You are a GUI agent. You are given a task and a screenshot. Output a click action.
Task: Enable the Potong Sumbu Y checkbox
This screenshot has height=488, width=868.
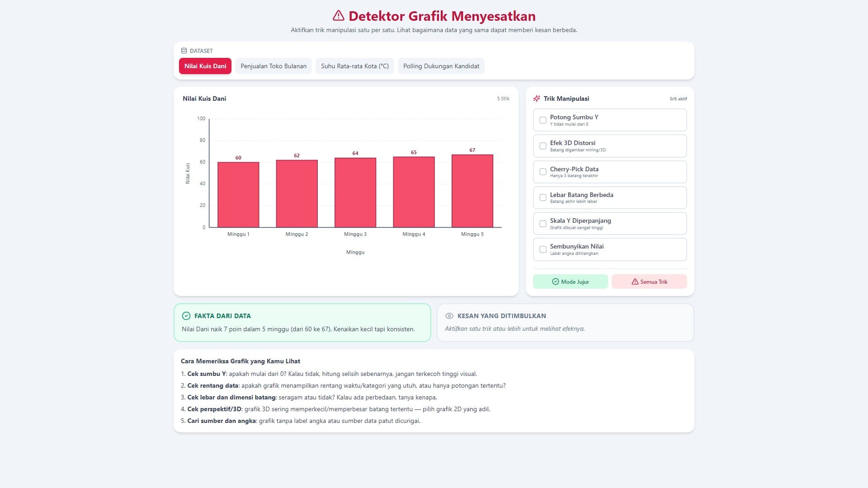coord(543,120)
